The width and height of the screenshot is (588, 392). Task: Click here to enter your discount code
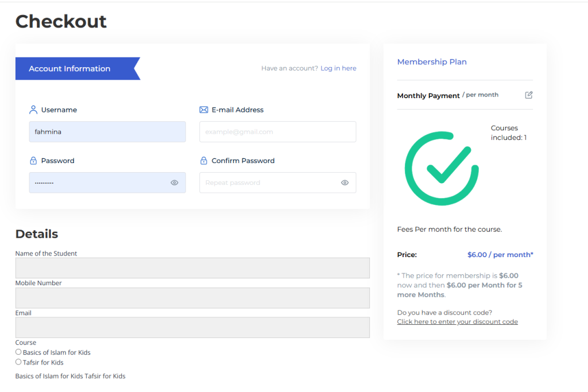457,321
